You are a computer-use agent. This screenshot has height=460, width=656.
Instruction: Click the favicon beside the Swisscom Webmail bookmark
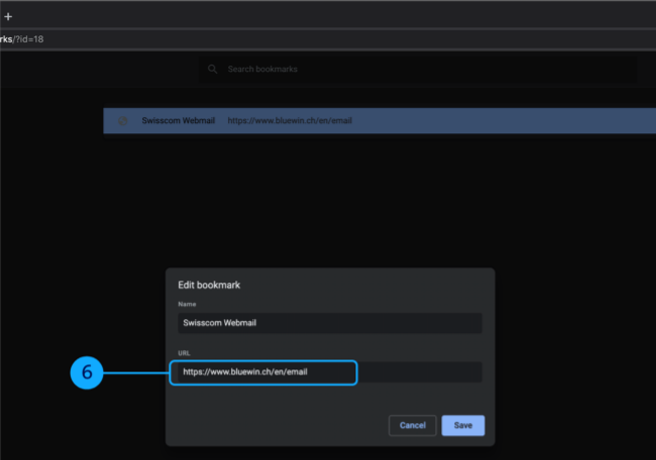[123, 121]
